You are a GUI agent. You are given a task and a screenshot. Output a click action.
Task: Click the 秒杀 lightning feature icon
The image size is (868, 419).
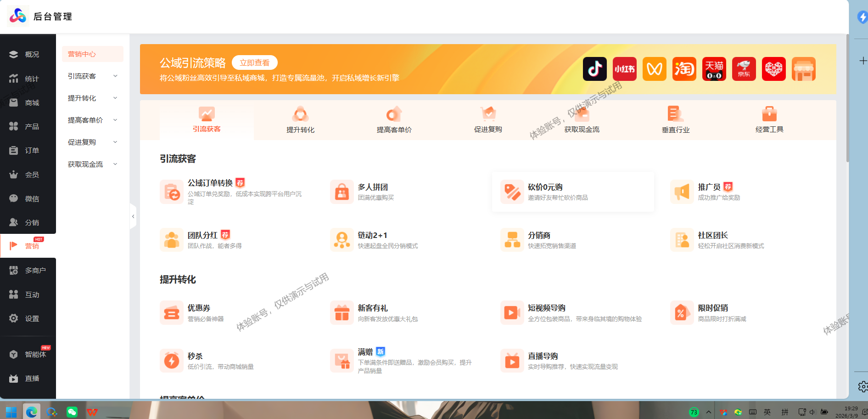(x=172, y=360)
